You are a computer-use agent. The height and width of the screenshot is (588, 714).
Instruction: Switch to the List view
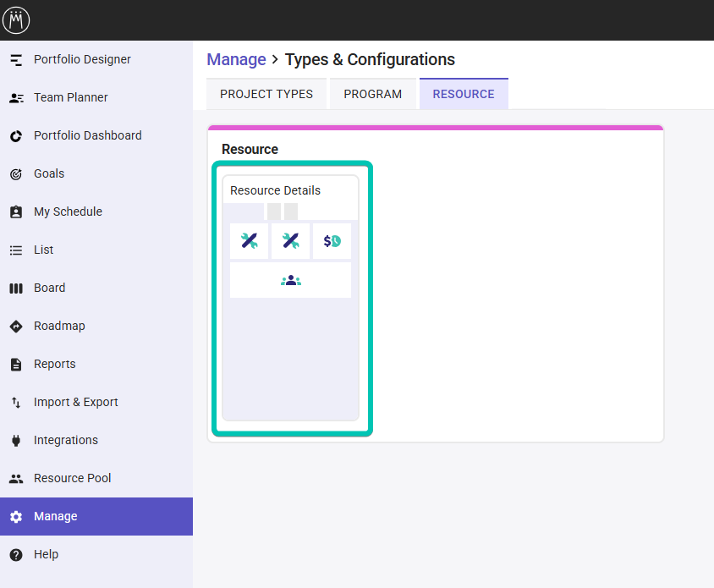point(96,250)
